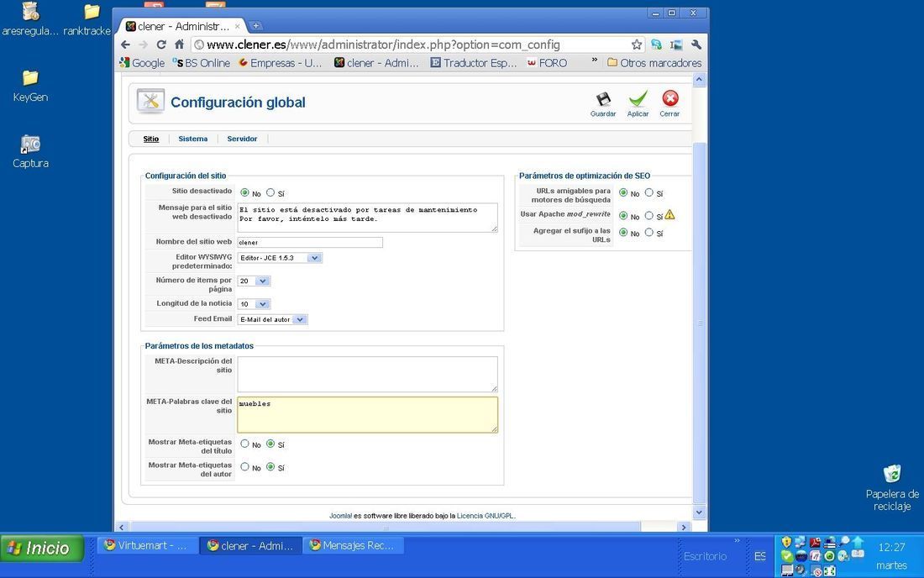924x578 pixels.
Task: Open the Joomla! footer link
Action: 340,516
